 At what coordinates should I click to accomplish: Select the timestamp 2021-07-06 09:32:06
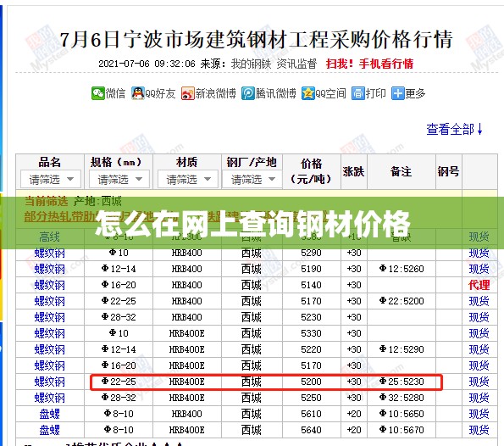(x=147, y=64)
